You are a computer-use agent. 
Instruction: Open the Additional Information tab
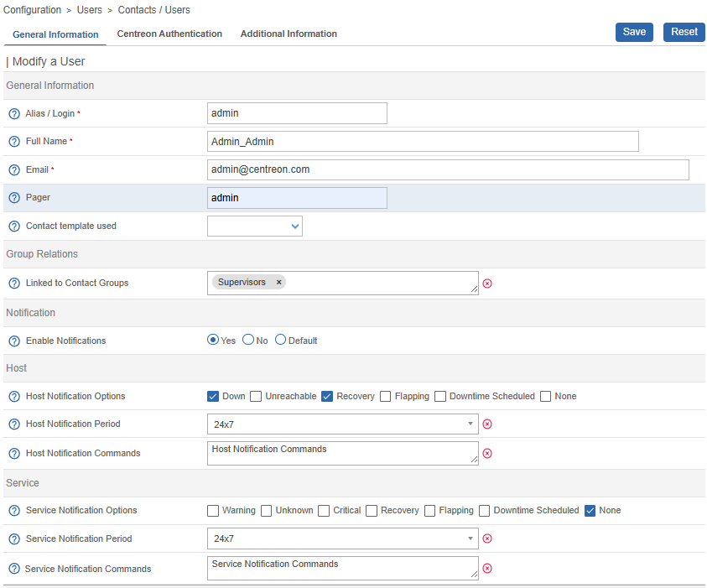click(289, 34)
